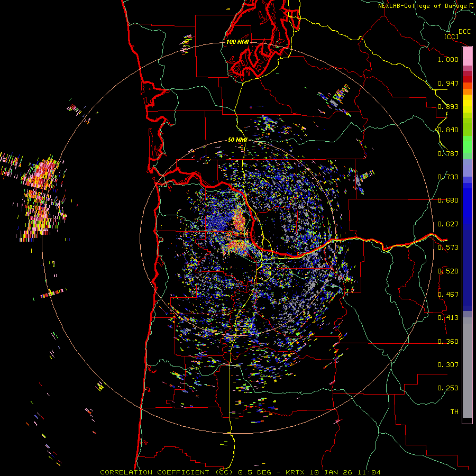Pick the gray segment near 0.307

467,368
